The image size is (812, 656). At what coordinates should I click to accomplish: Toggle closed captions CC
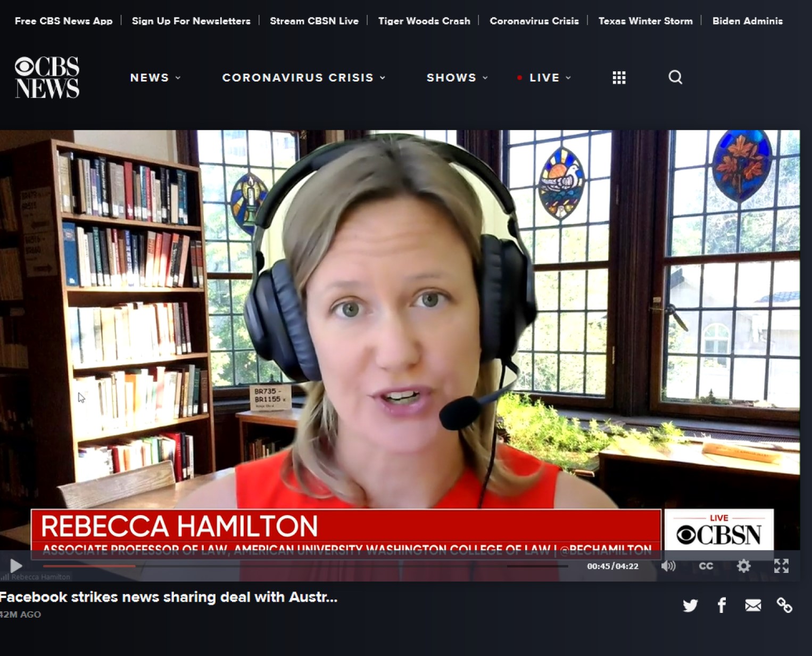pos(706,566)
